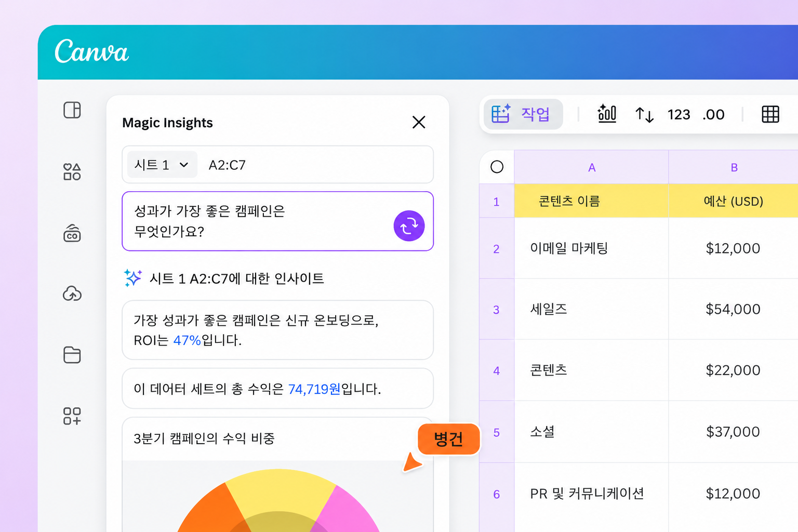
Task: Open the Elements shapes sidebar icon
Action: 72,171
